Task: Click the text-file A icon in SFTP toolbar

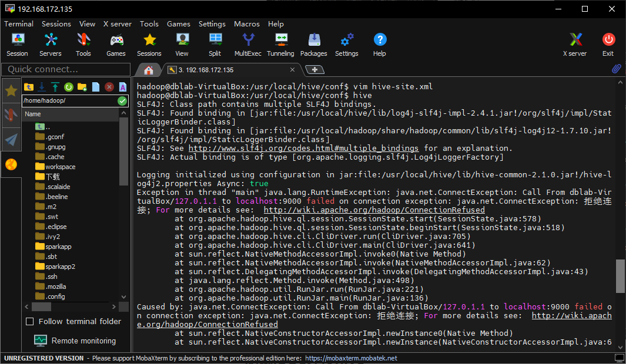Action: [123, 87]
